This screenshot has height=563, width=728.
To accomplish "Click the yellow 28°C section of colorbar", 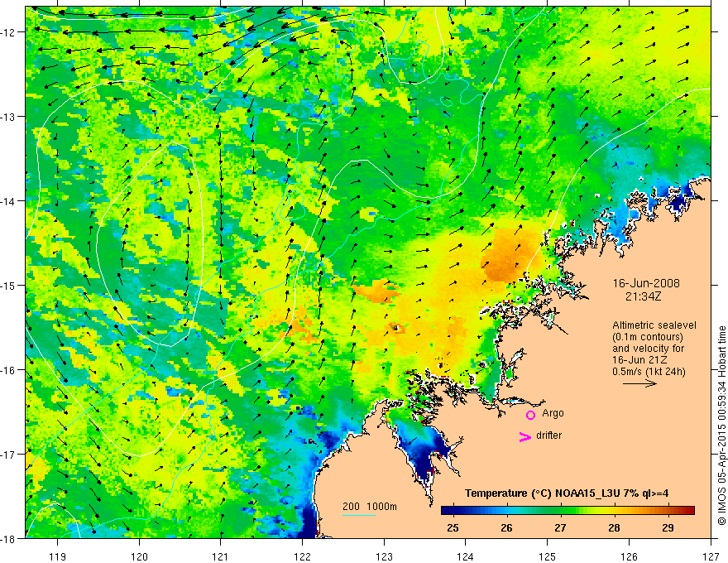I will [614, 511].
